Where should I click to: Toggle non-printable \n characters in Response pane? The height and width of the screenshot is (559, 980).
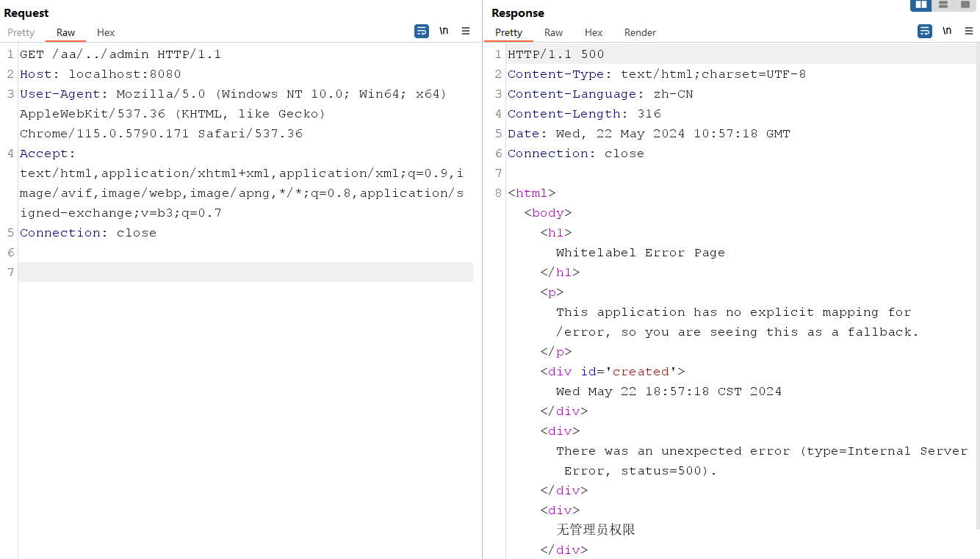point(947,31)
